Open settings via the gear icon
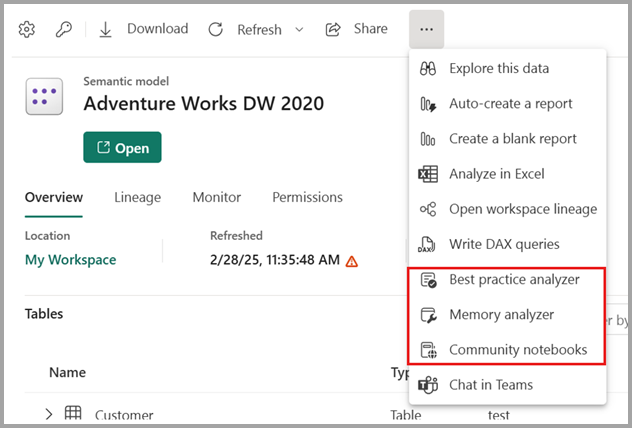Viewport: 632px width, 428px height. coord(27,29)
